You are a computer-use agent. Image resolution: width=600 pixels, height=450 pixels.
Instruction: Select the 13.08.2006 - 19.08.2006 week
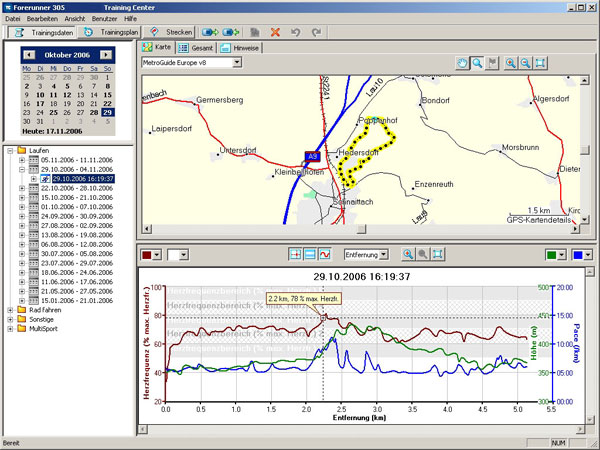(77, 235)
